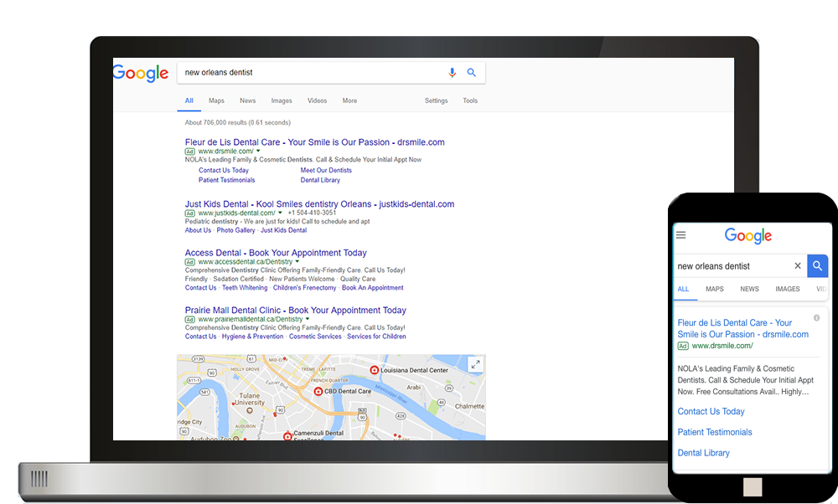
Task: Expand the prairiemalldental.ca URL dropdown arrow
Action: point(308,319)
